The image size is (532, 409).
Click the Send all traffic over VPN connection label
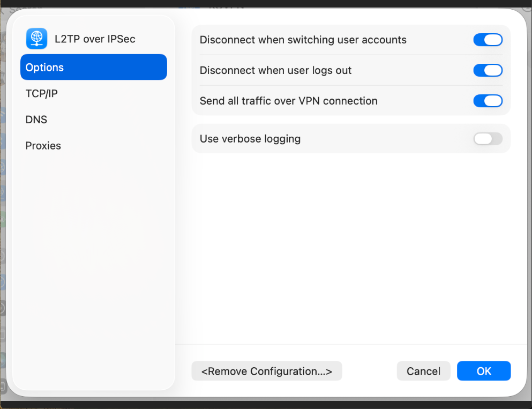coord(288,101)
